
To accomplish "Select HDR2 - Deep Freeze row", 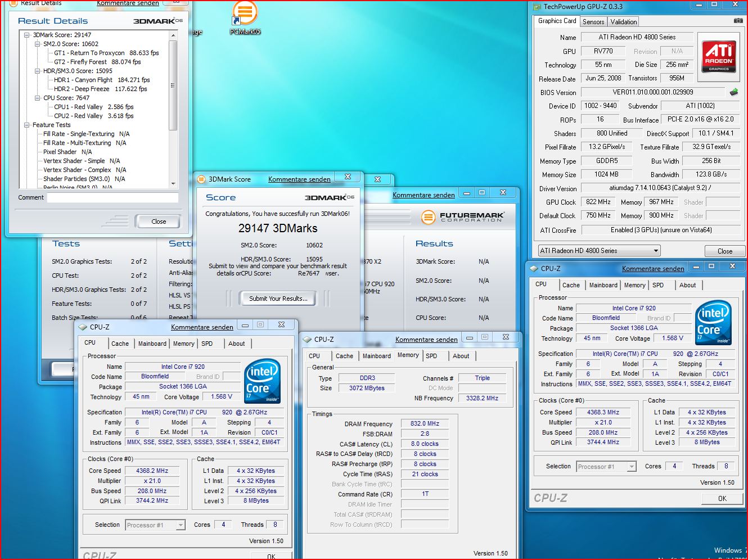I will [100, 89].
